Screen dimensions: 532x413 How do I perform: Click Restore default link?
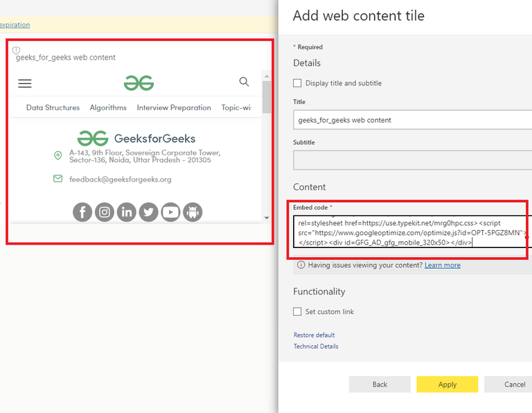point(314,335)
